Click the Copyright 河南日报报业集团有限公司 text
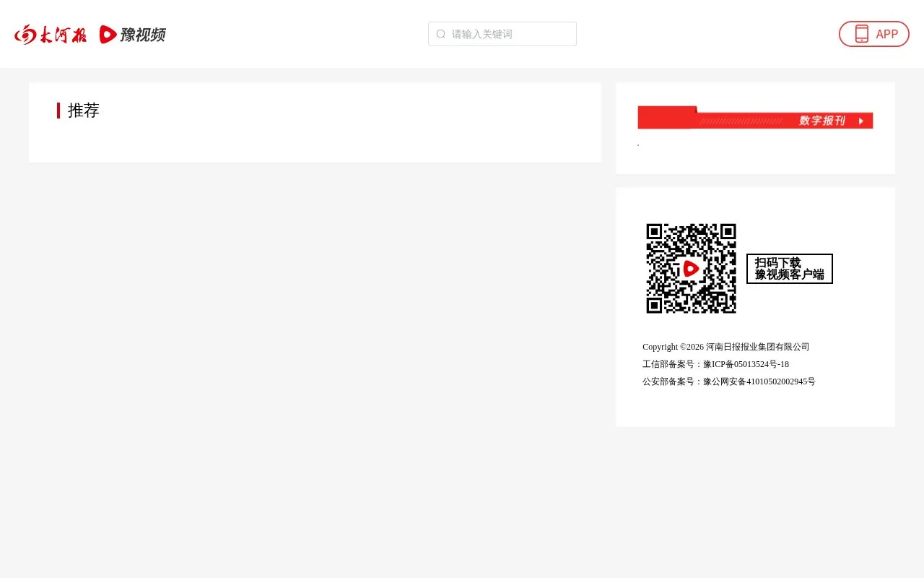This screenshot has height=578, width=924. (726, 347)
